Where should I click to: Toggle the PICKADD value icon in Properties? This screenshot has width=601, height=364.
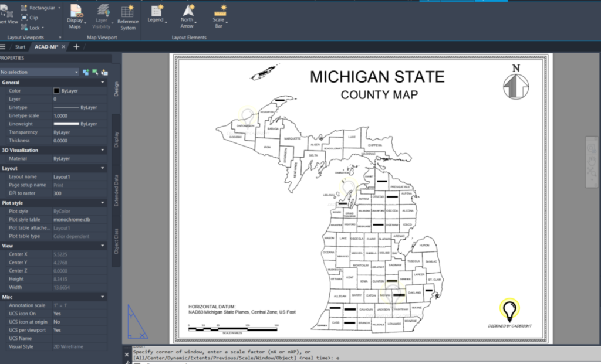[86, 72]
